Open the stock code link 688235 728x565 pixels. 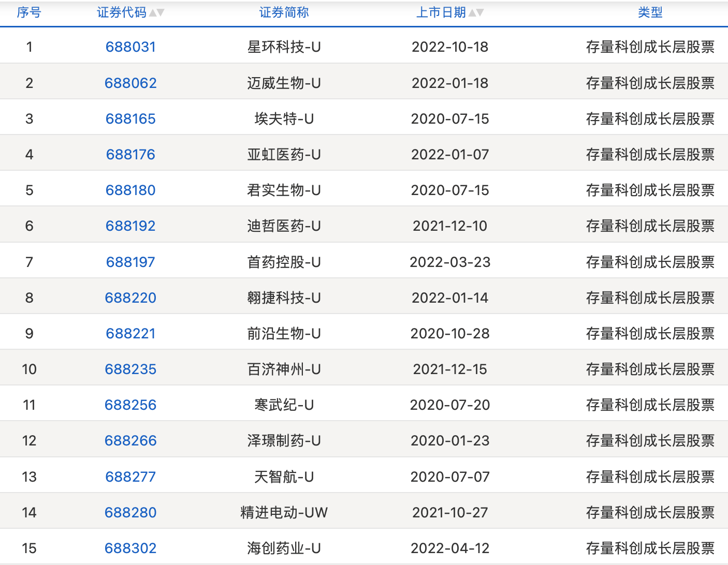pos(130,369)
